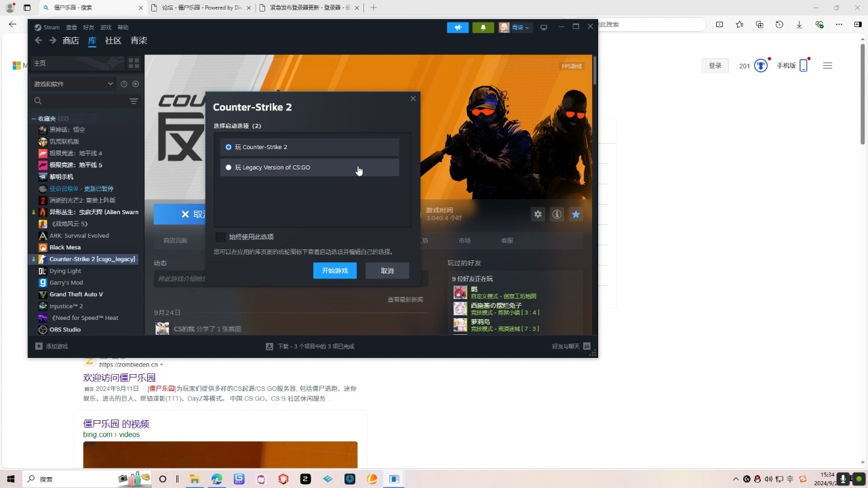
Task: Open the Windows Start menu
Action: coord(11,479)
